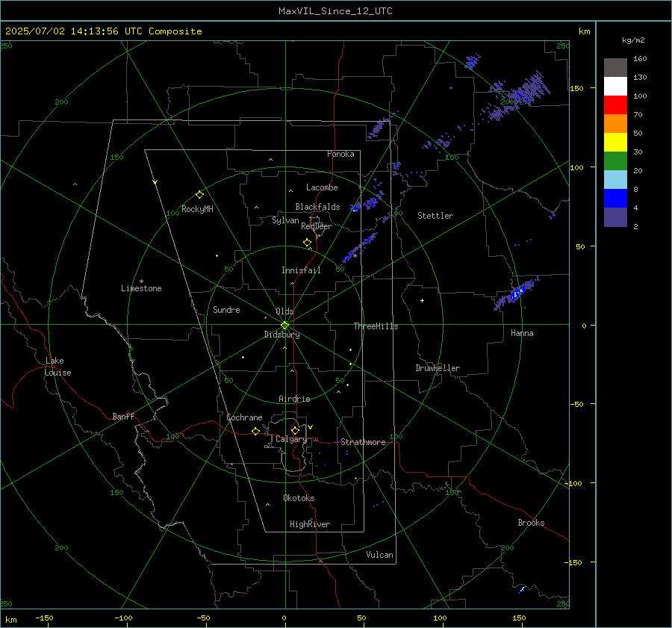Click the white plus marker west of Hanna

tap(422, 300)
